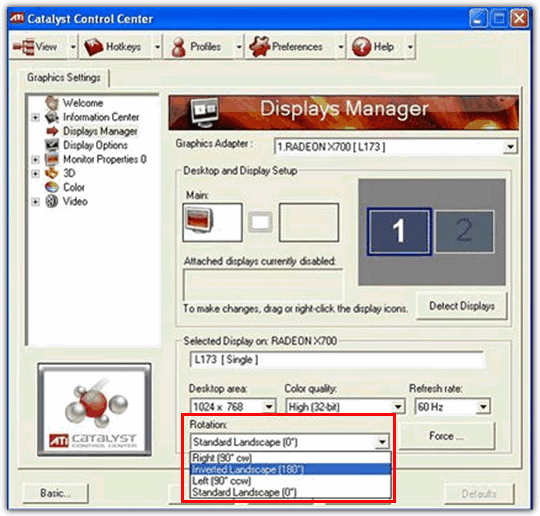Expand the Monitor Properties 0 node
This screenshot has width=540, height=516.
[35, 159]
